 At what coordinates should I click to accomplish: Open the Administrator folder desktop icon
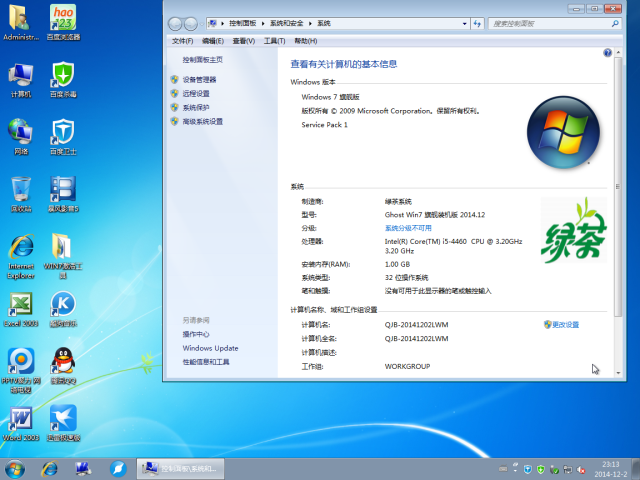(x=21, y=22)
